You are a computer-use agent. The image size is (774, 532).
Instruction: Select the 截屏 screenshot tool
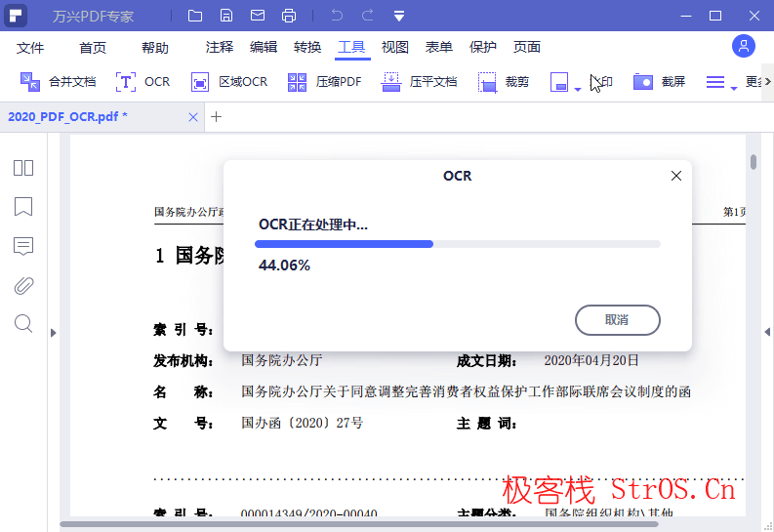tap(660, 81)
